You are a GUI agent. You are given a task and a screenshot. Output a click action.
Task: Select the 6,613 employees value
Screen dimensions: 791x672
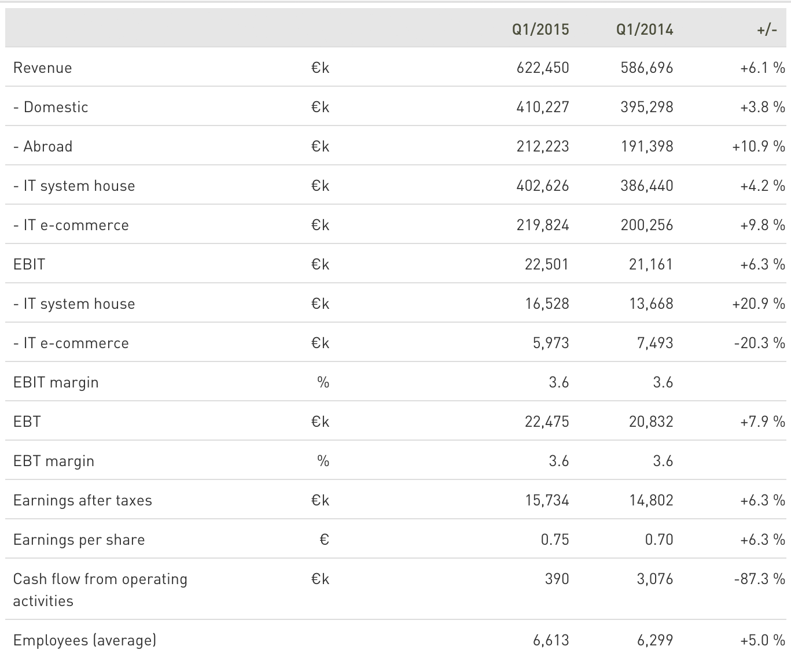coord(551,640)
